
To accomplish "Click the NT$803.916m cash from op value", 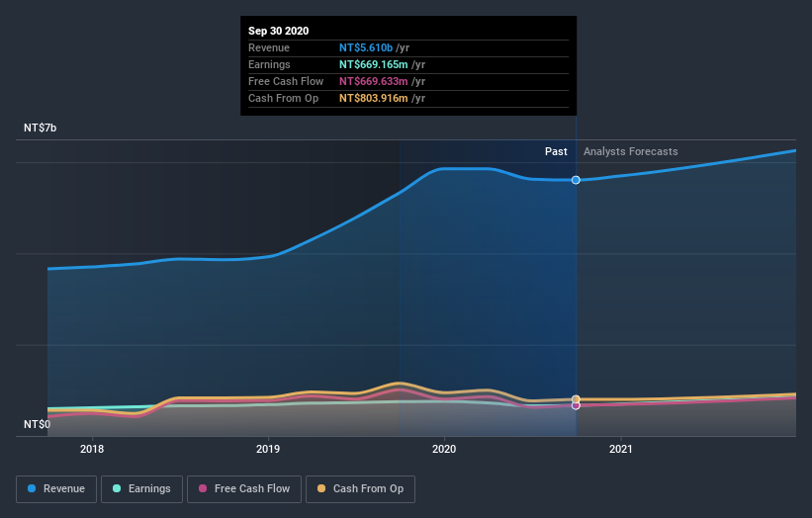I will (x=374, y=98).
